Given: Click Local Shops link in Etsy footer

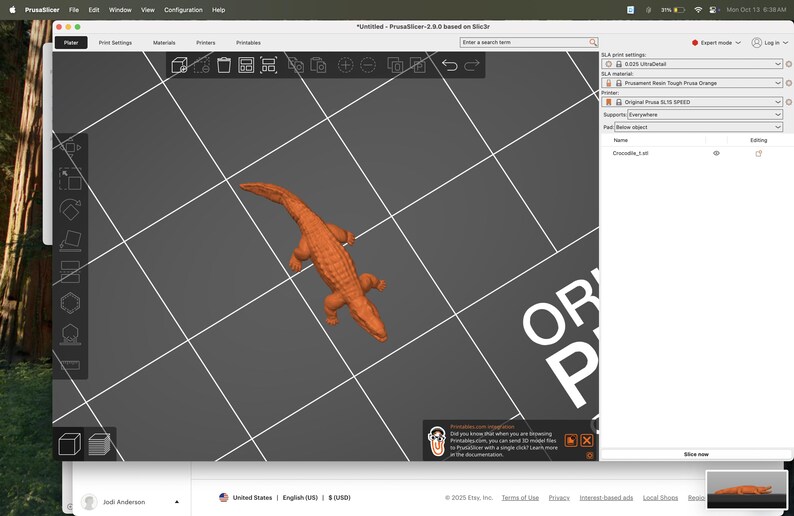Looking at the screenshot, I should [660, 498].
